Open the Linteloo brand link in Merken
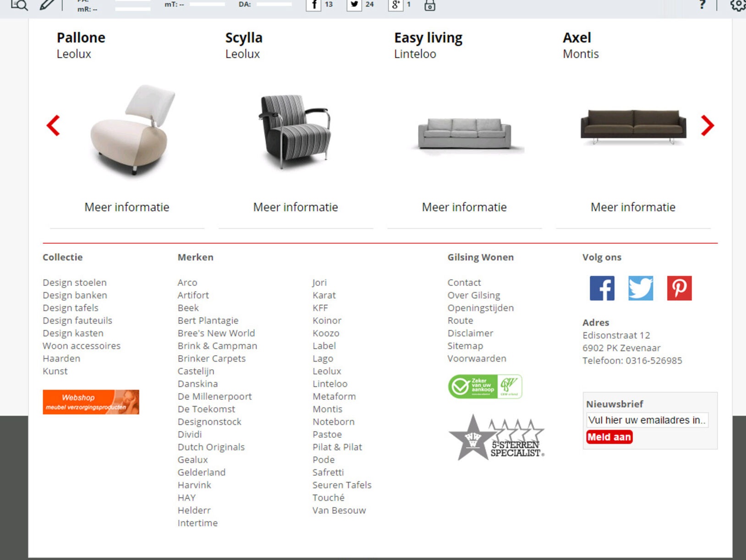The height and width of the screenshot is (560, 746). tap(330, 384)
